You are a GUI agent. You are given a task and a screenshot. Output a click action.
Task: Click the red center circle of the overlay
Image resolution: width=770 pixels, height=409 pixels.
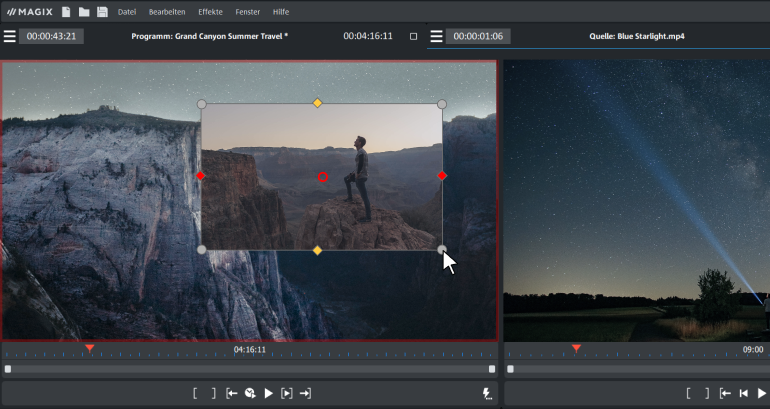tap(323, 177)
